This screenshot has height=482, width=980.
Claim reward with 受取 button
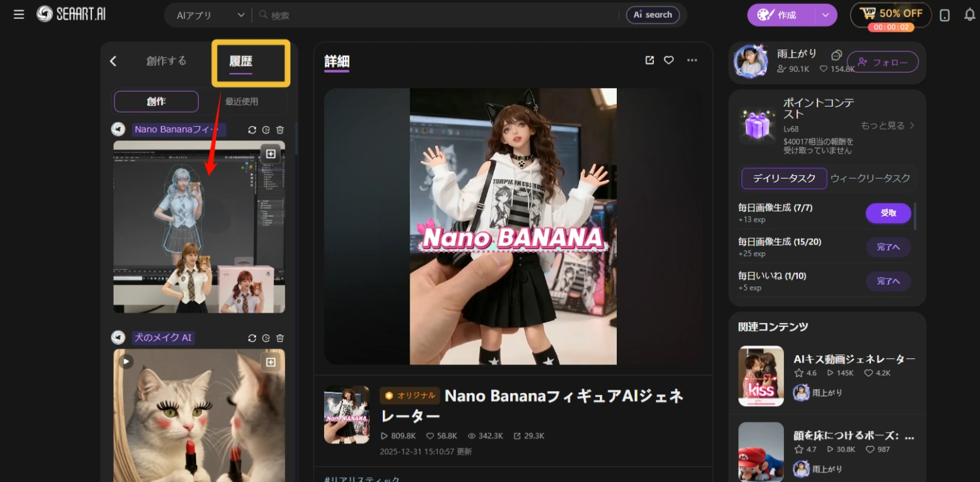(x=889, y=213)
